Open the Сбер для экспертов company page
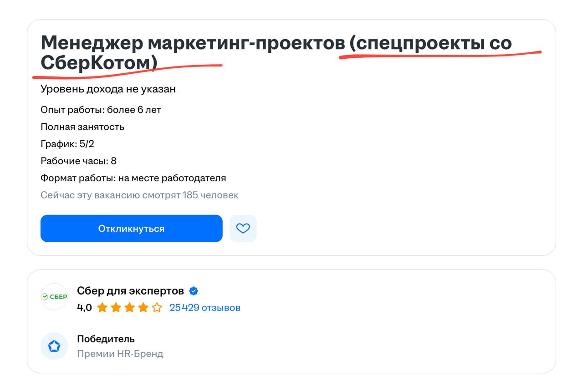Screen dimensions: 583x392 coord(130,291)
